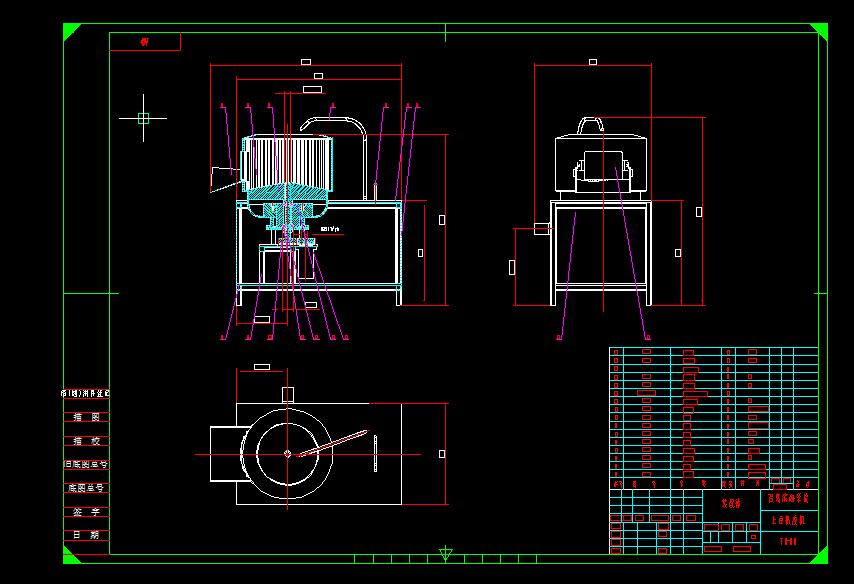854x584 pixels.
Task: Select the top row of the parts list table
Action: 700,353
